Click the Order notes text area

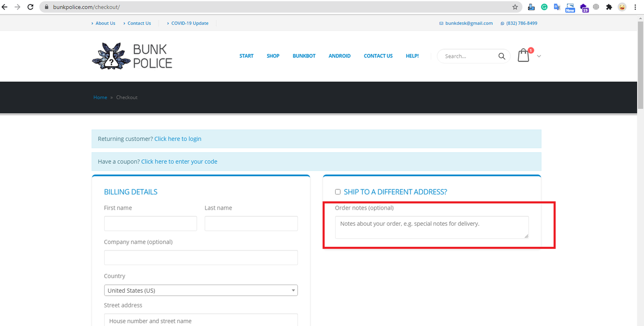tap(432, 227)
